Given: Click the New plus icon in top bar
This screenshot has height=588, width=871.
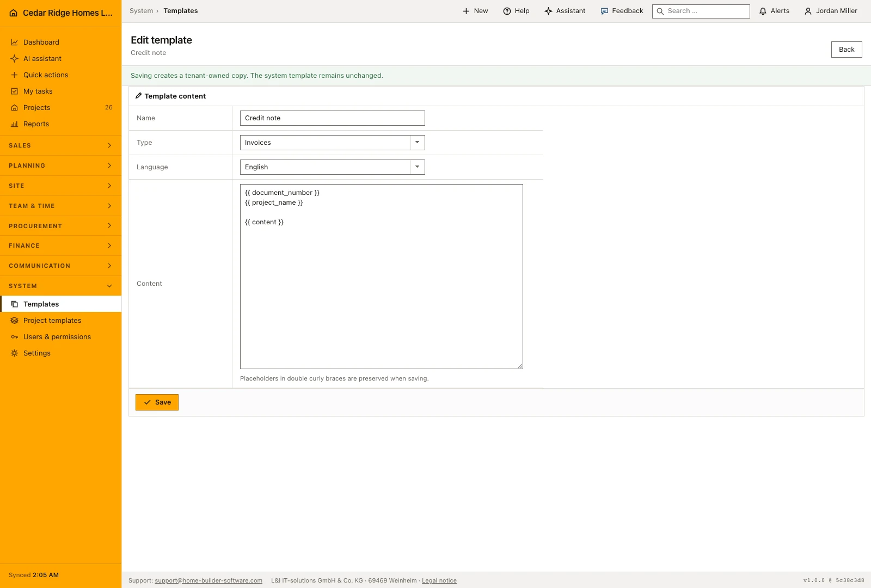Looking at the screenshot, I should 466,11.
